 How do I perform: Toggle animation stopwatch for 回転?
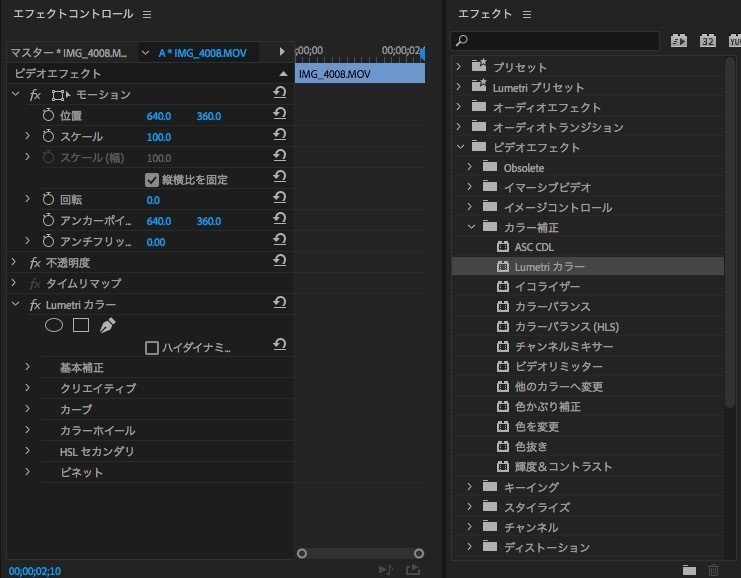(x=48, y=199)
